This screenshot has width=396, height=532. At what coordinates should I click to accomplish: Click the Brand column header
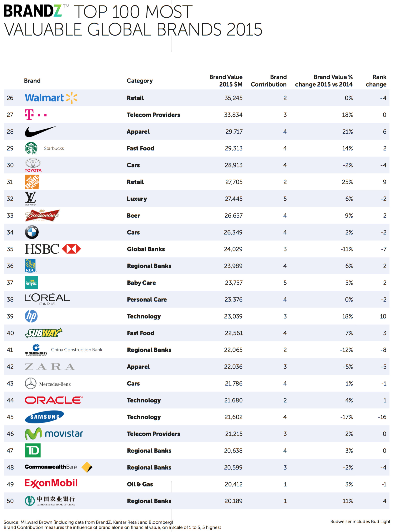tap(32, 81)
